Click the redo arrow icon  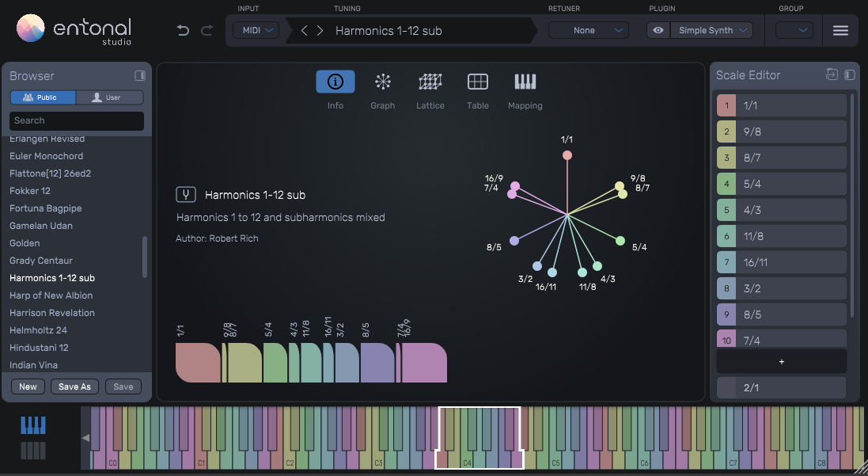point(207,31)
